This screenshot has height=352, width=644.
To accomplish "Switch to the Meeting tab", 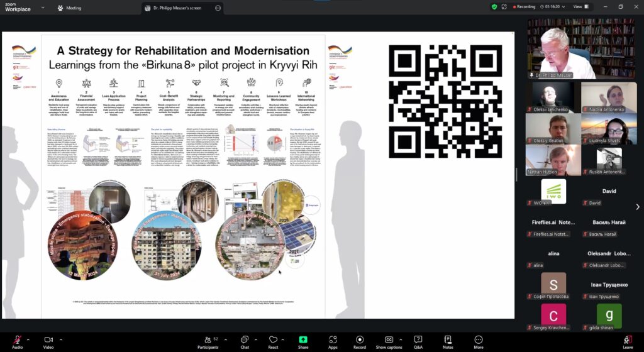I will tap(69, 8).
